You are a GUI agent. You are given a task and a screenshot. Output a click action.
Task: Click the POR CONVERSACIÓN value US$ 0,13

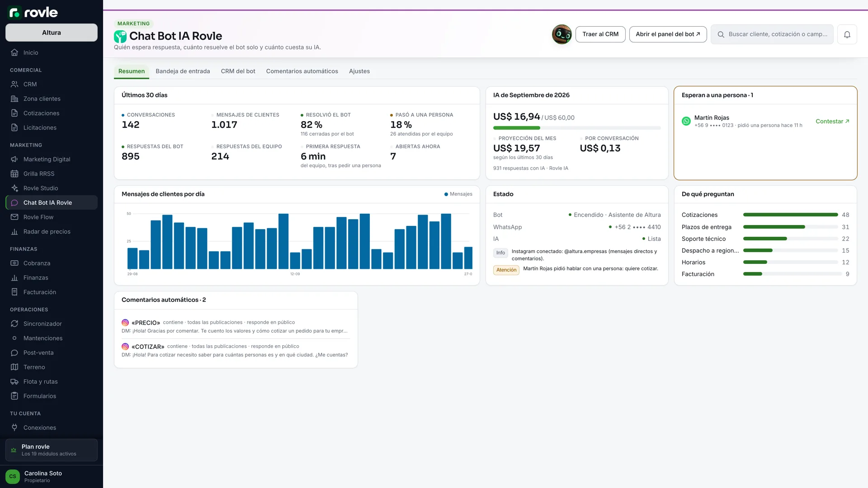point(600,148)
